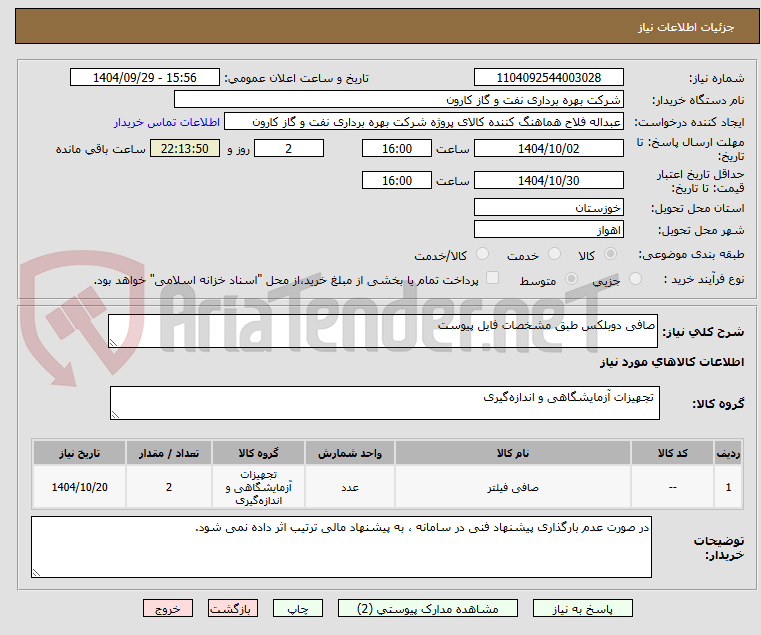Click the 'واحد شمارش' column header

click(x=349, y=453)
